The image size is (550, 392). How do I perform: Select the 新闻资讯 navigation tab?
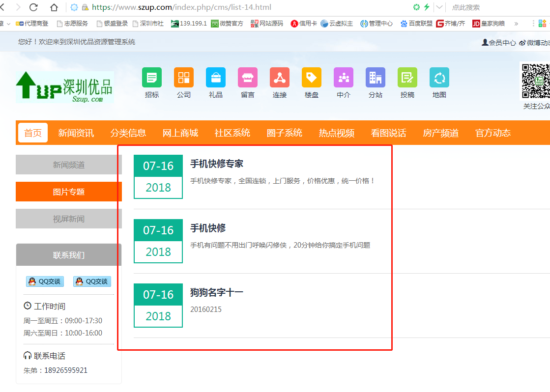click(x=76, y=133)
